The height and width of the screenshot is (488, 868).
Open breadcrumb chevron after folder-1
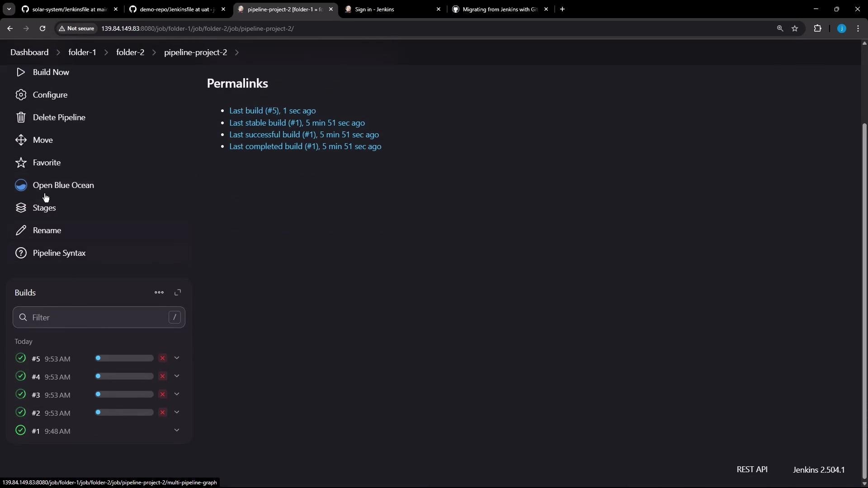pos(106,52)
